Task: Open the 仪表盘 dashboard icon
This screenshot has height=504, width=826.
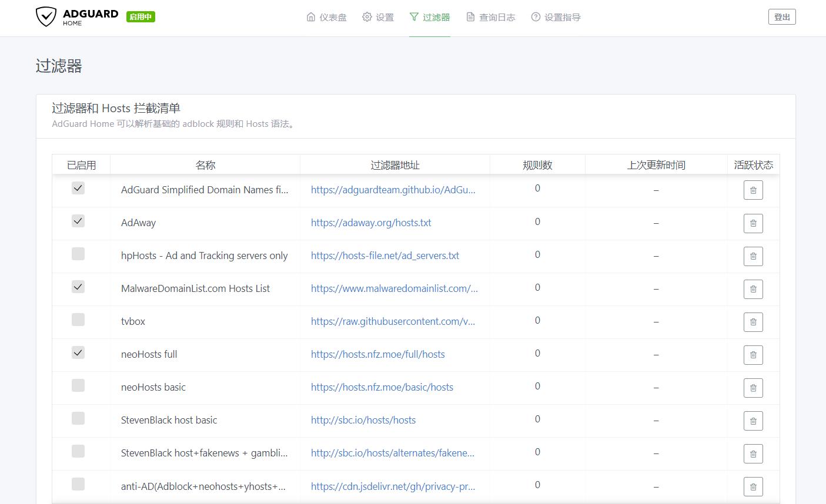Action: pos(311,17)
